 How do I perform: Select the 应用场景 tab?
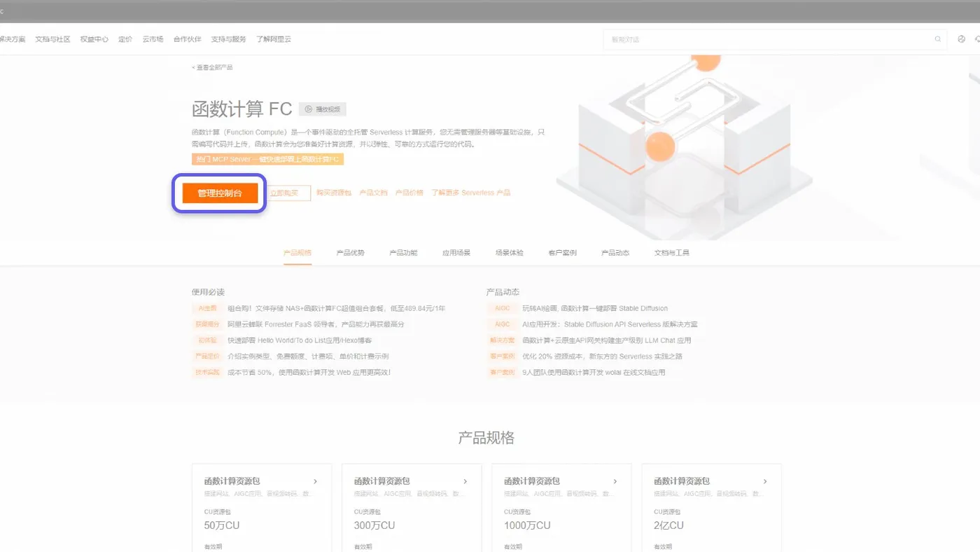456,252
